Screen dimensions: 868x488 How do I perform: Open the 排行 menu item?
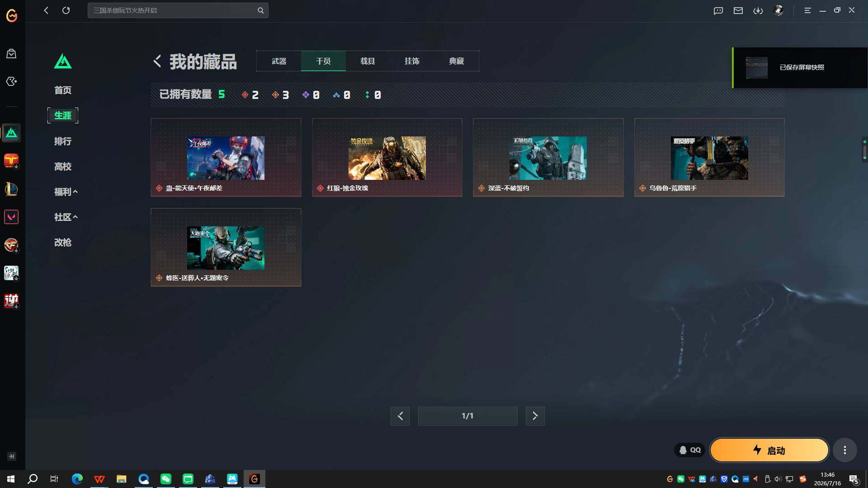(x=63, y=141)
